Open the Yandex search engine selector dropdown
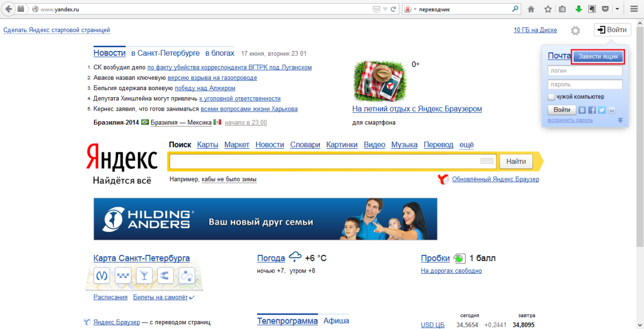This screenshot has width=644, height=329. click(411, 9)
